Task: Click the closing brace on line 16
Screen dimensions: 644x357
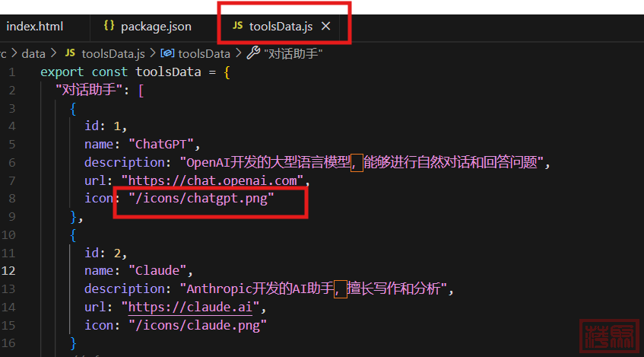Action: tap(73, 343)
